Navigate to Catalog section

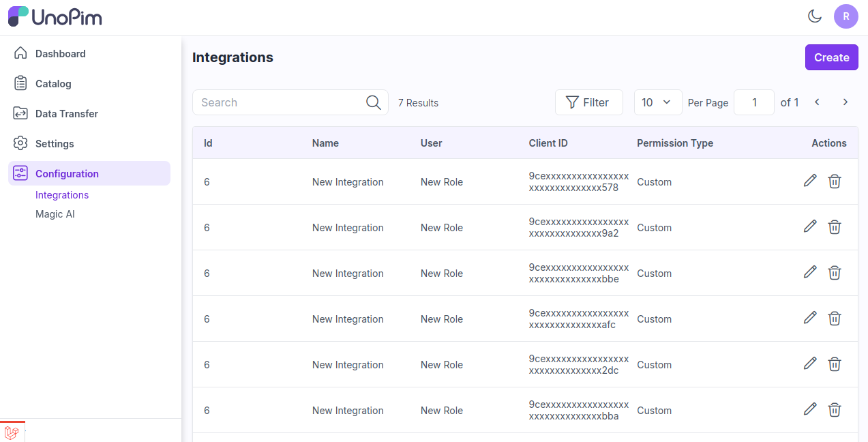53,84
